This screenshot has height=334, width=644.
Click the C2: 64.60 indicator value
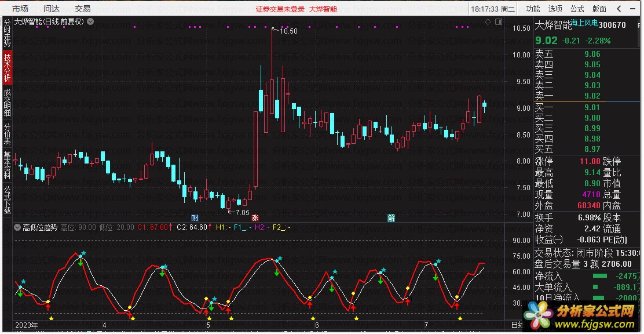click(x=194, y=227)
